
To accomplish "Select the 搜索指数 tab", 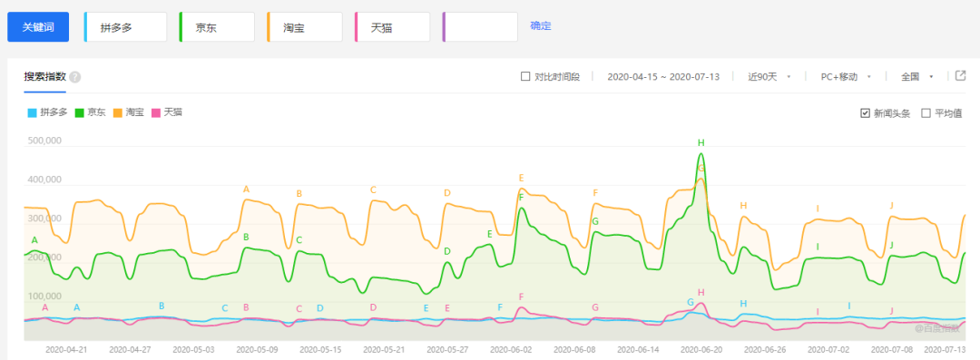I will (x=44, y=77).
